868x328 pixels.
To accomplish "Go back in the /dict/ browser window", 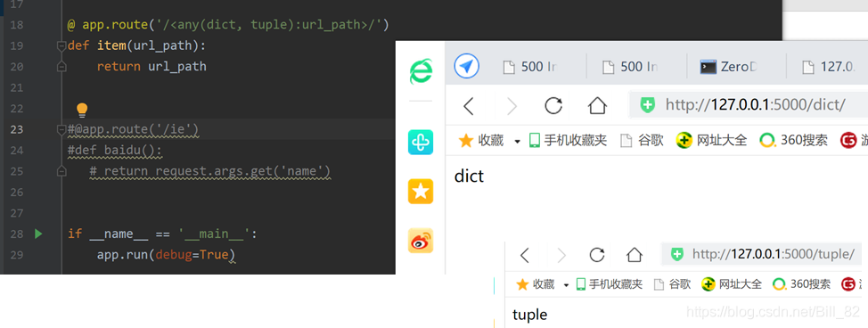I will [x=469, y=106].
